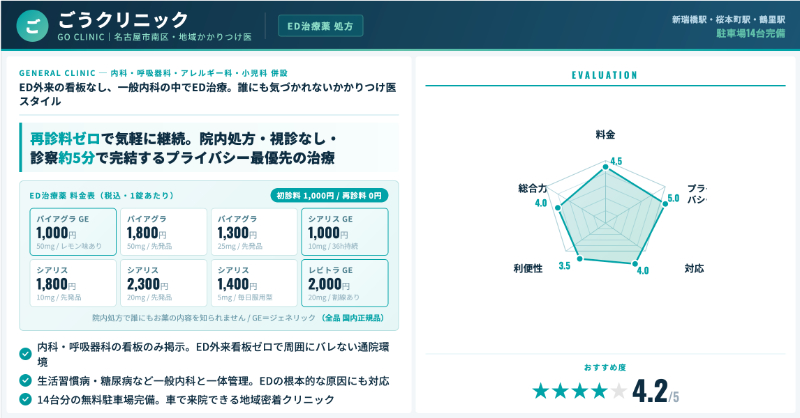Click the checkmark beside 生活習慣病・糖尿病 line
Image resolution: width=800 pixels, height=418 pixels.
(x=26, y=380)
